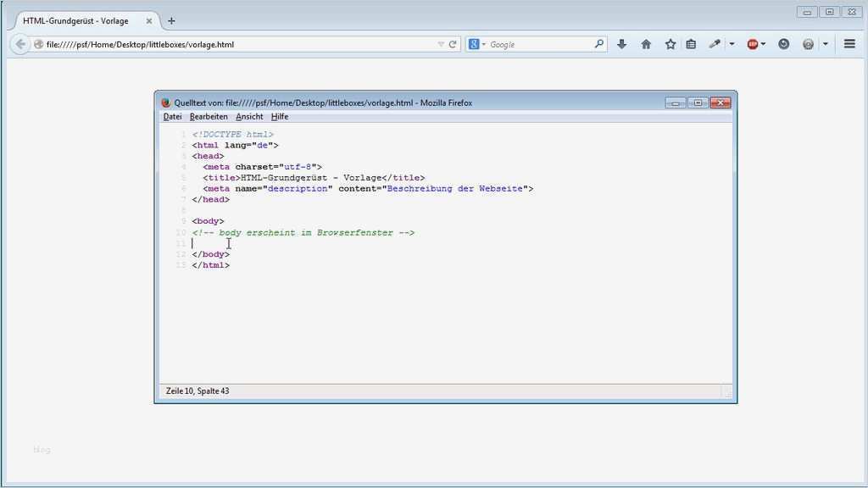Image resolution: width=868 pixels, height=488 pixels.
Task: Open the Firefox hamburger menu
Action: click(849, 44)
